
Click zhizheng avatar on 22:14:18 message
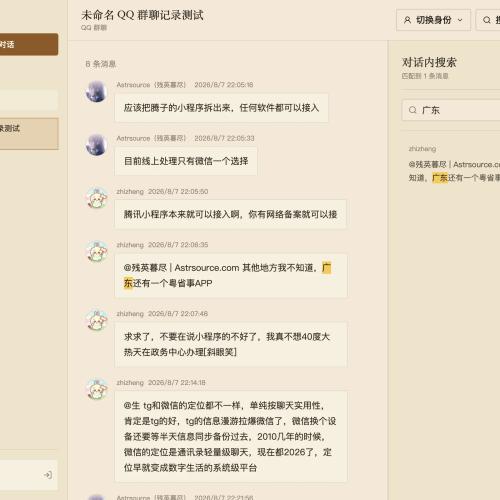(97, 389)
